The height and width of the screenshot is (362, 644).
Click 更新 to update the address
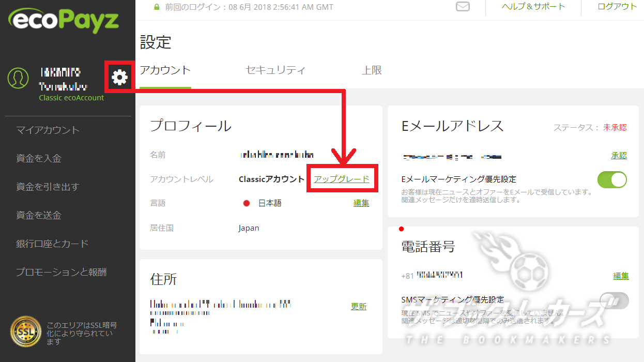pos(358,306)
